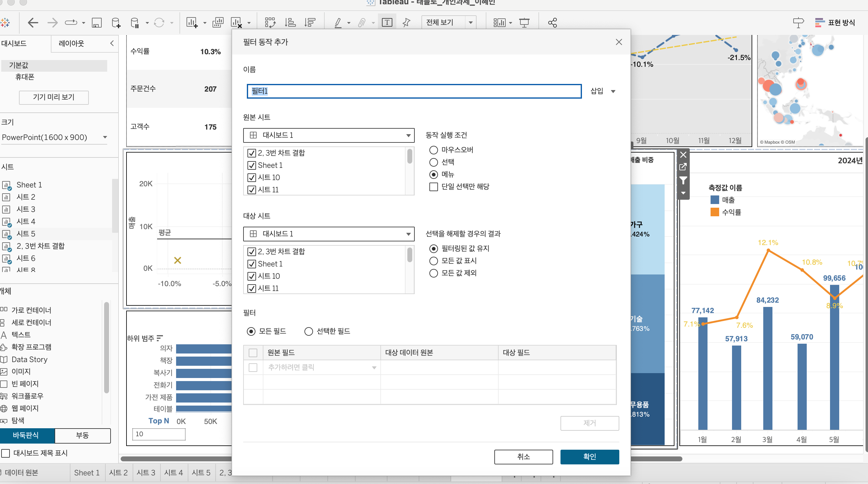Click the swap rows and columns icon
The width and height of the screenshot is (868, 484).
pos(270,23)
